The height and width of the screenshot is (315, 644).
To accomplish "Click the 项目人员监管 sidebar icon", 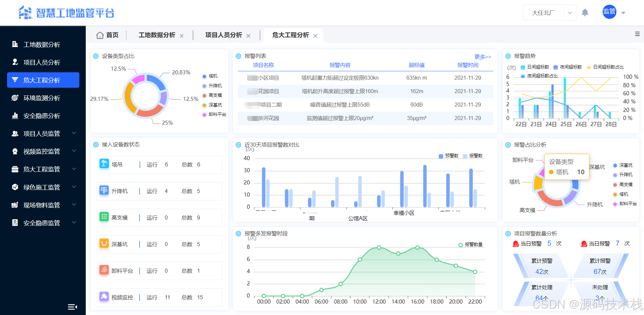I will pos(15,133).
